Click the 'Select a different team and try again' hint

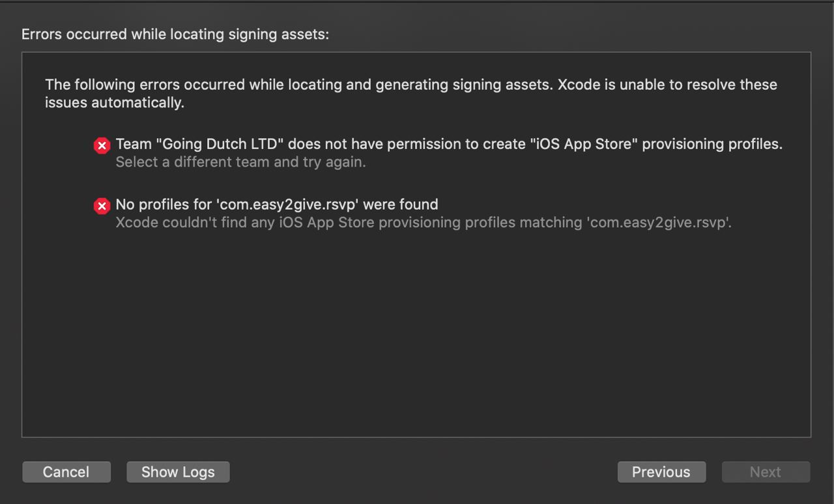pyautogui.click(x=240, y=162)
